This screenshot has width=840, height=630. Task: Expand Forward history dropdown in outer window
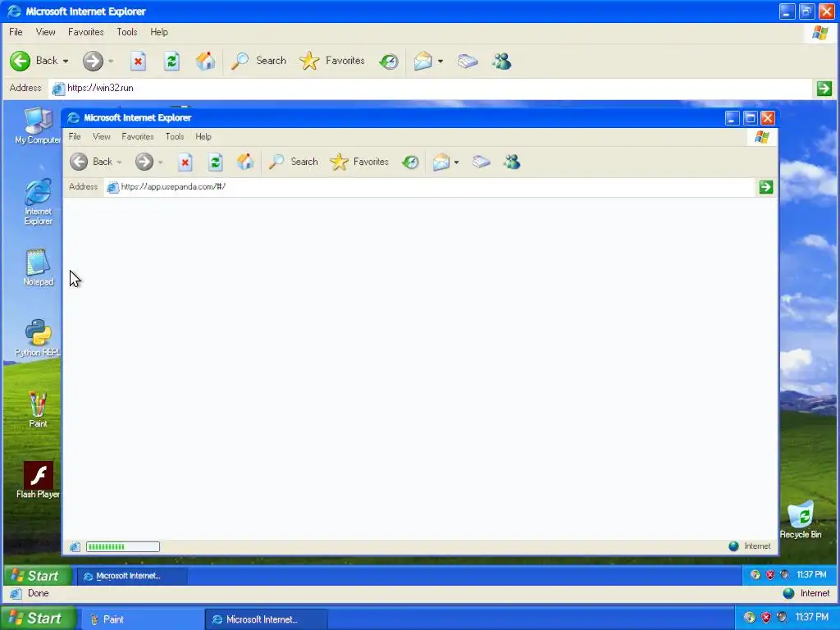point(111,61)
